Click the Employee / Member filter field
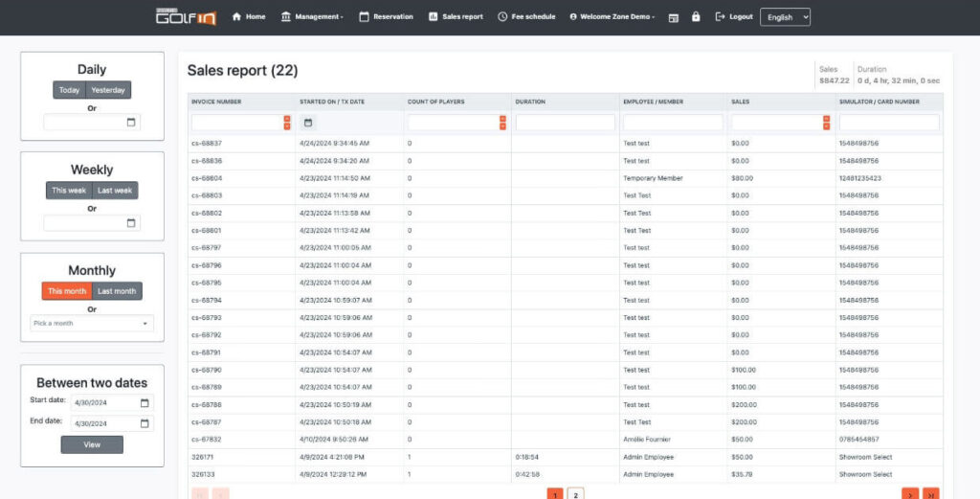 pos(673,123)
